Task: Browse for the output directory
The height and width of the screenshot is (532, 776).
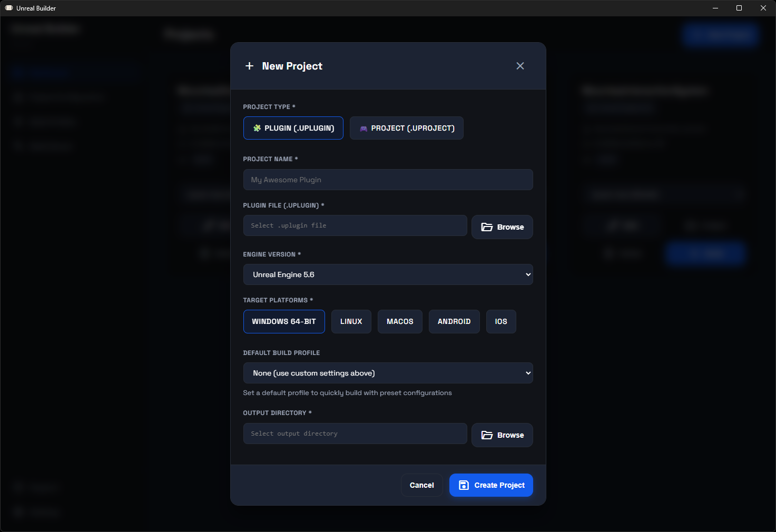Action: point(502,435)
